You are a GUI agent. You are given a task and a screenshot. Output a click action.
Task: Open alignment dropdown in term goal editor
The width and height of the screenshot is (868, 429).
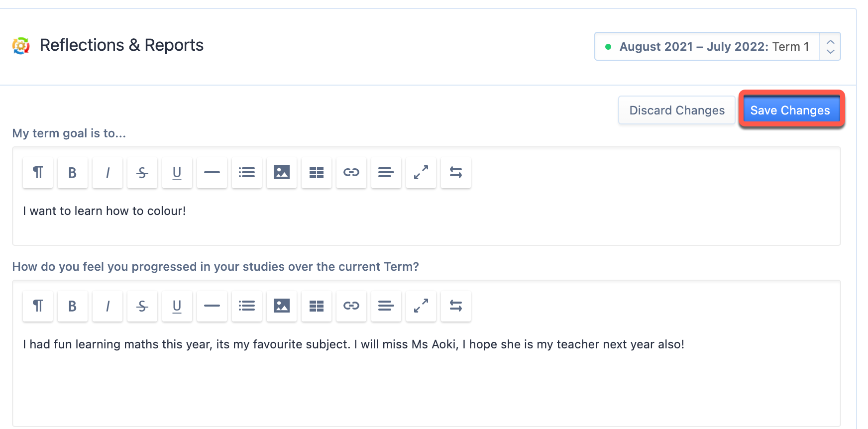386,173
